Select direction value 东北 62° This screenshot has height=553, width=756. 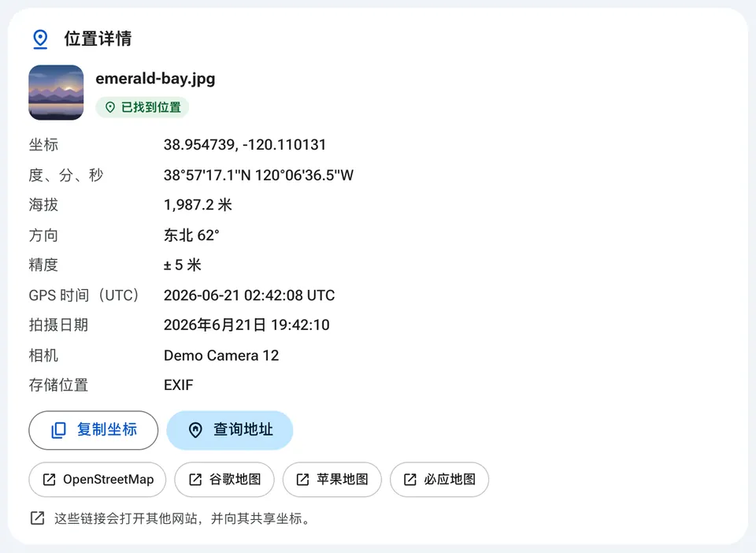[x=191, y=236]
